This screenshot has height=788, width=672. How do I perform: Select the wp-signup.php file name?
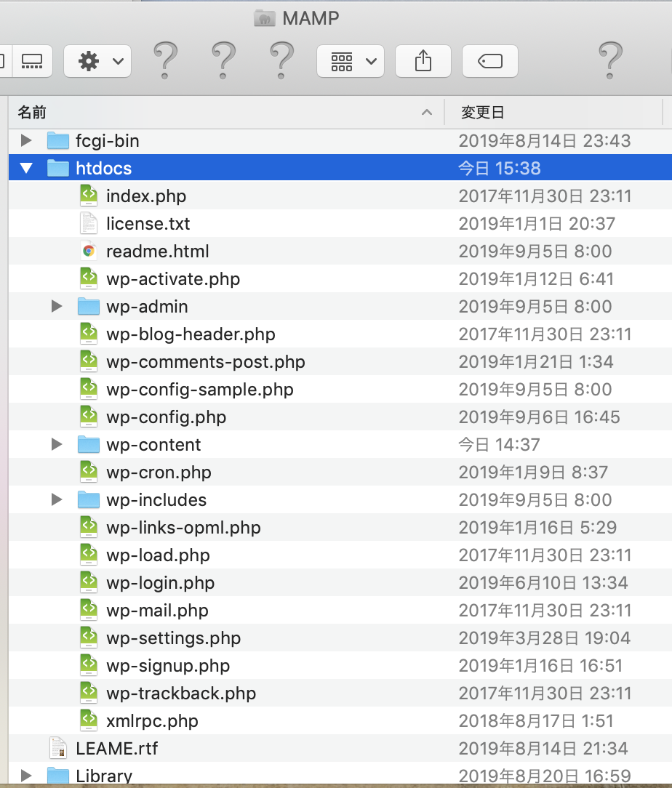(x=169, y=666)
